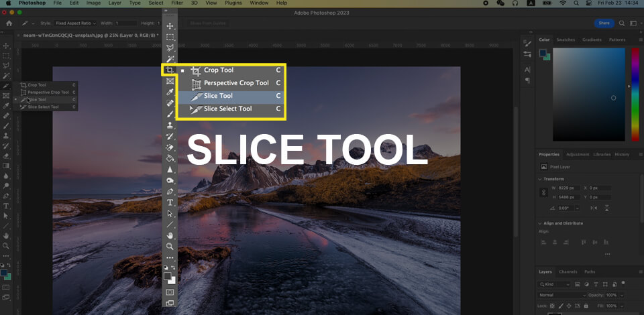Switch to the Swatches tab
Viewport: 644px width, 315px height.
click(x=566, y=40)
